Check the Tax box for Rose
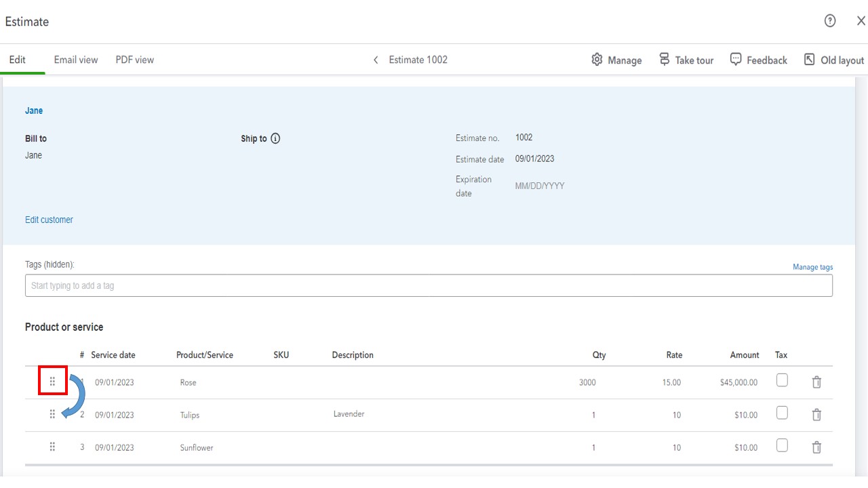 pyautogui.click(x=782, y=380)
